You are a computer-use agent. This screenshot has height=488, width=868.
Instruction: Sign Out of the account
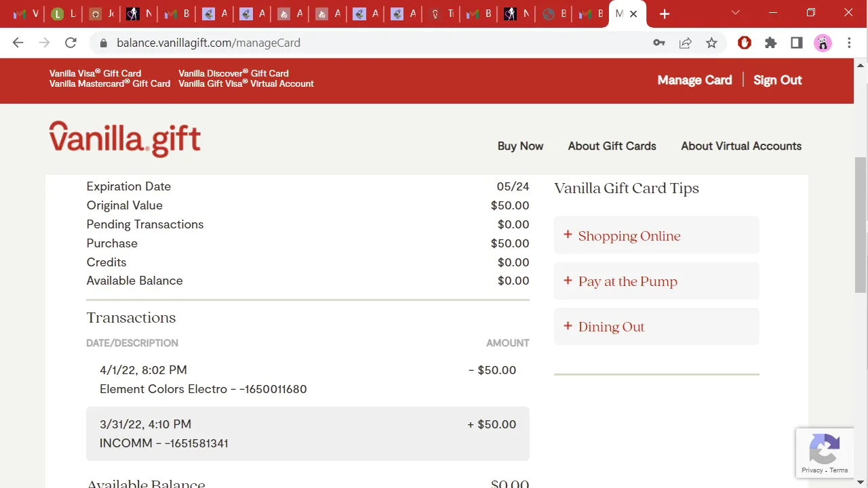pyautogui.click(x=777, y=80)
